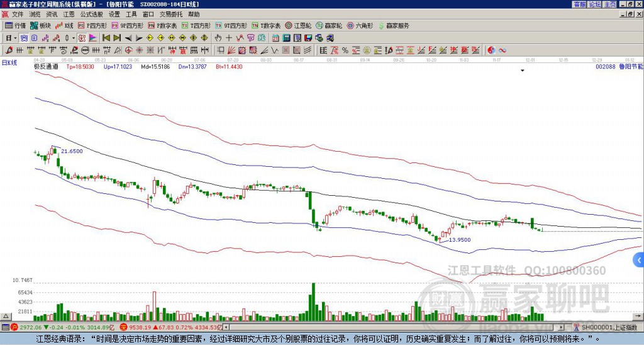
Task: Open the 江恩 menu
Action: pos(69,14)
